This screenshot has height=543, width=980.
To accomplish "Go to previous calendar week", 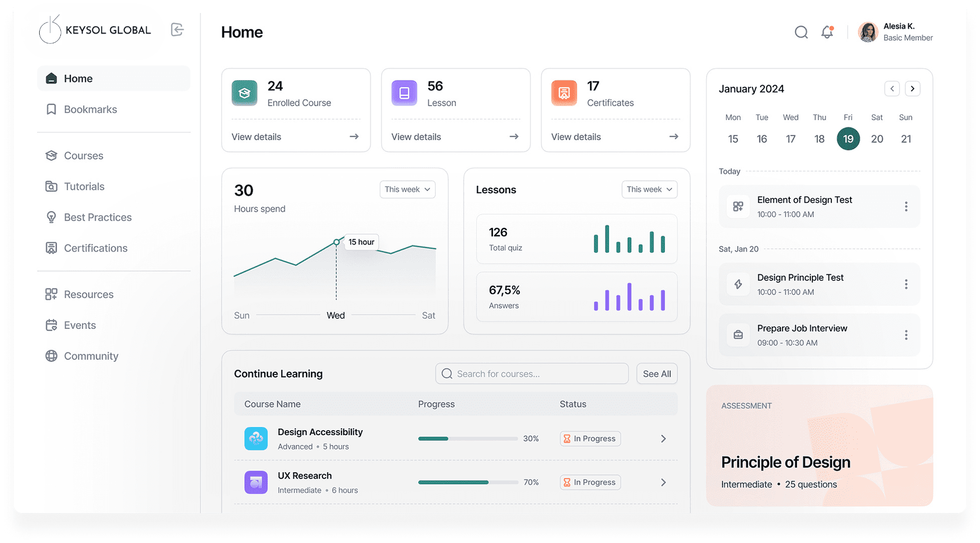I will click(x=892, y=89).
